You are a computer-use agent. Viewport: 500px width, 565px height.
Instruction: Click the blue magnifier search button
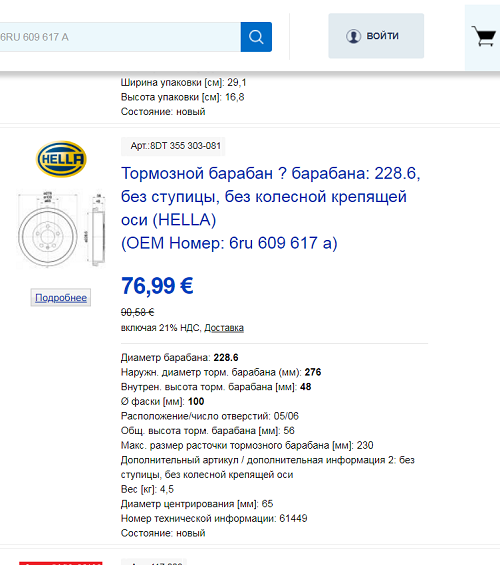pos(256,37)
